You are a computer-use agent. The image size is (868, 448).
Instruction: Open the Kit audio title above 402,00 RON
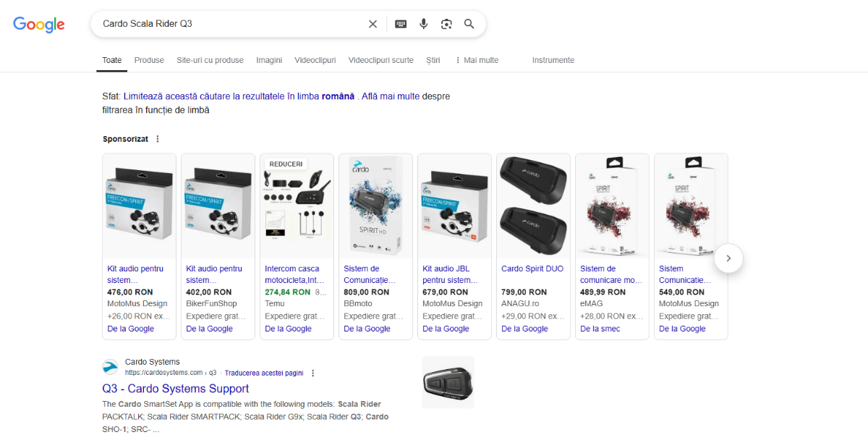(x=214, y=274)
